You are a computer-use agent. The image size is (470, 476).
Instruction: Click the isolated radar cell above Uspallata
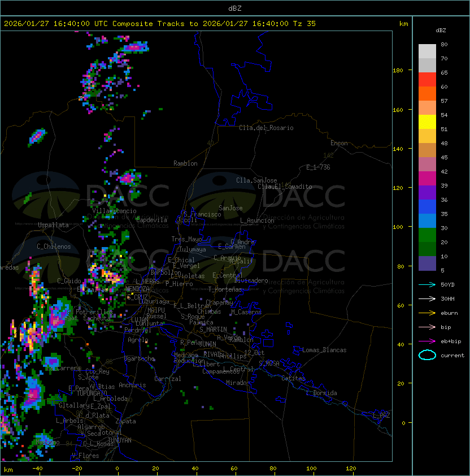point(38,137)
